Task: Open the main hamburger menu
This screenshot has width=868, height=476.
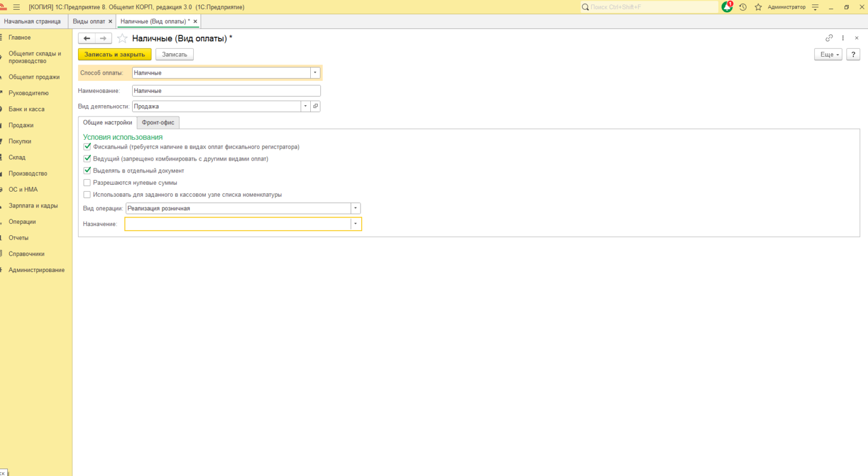Action: pos(16,7)
